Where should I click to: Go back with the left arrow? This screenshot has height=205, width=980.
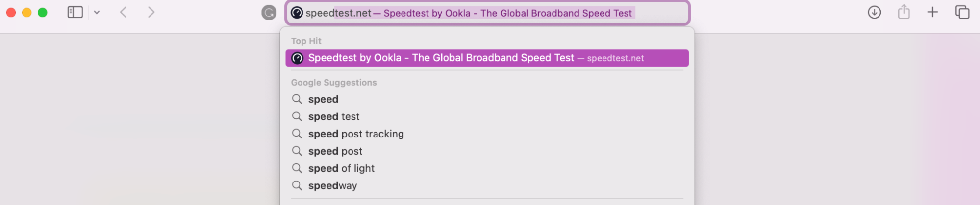pos(124,12)
